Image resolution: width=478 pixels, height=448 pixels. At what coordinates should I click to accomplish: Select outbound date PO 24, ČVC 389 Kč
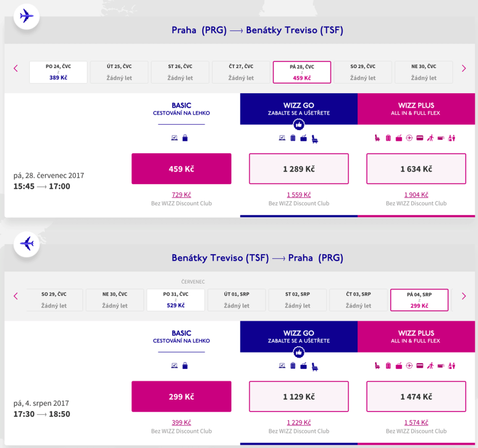coord(58,72)
